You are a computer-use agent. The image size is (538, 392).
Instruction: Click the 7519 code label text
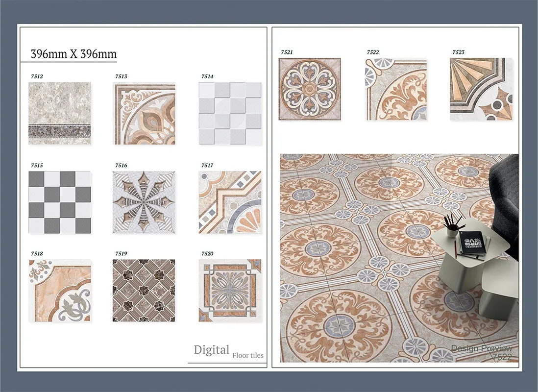121,253
